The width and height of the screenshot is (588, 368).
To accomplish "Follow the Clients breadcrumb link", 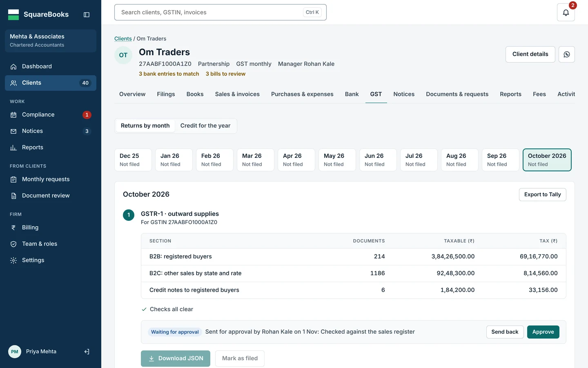I will pos(123,38).
